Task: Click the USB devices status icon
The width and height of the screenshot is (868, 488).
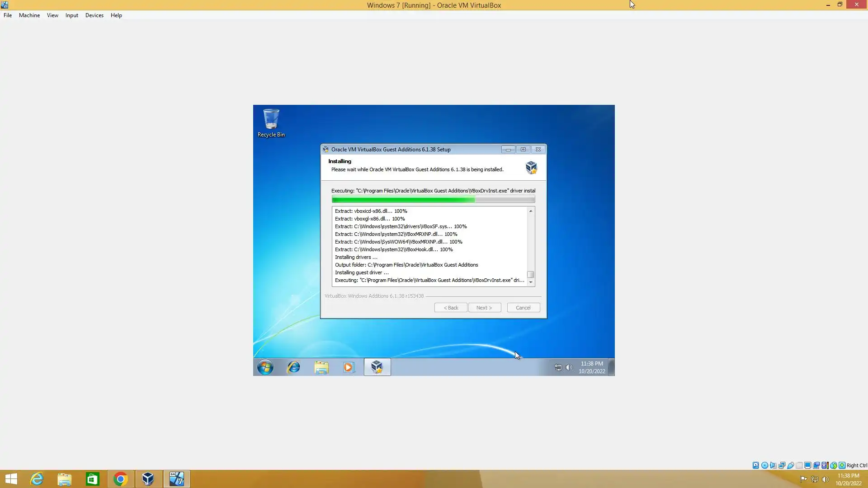Action: 791,465
